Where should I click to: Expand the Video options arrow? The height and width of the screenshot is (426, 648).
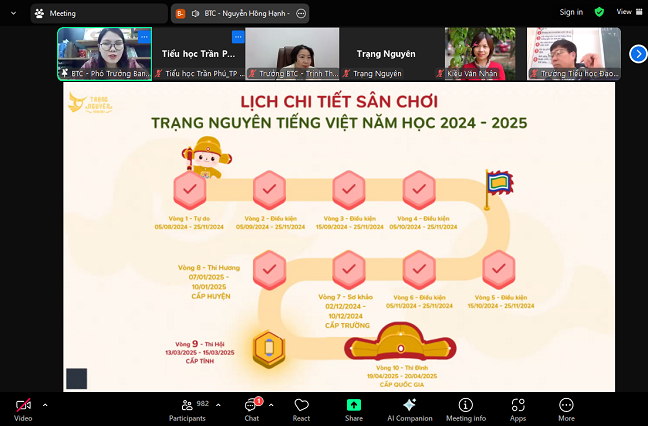45,405
